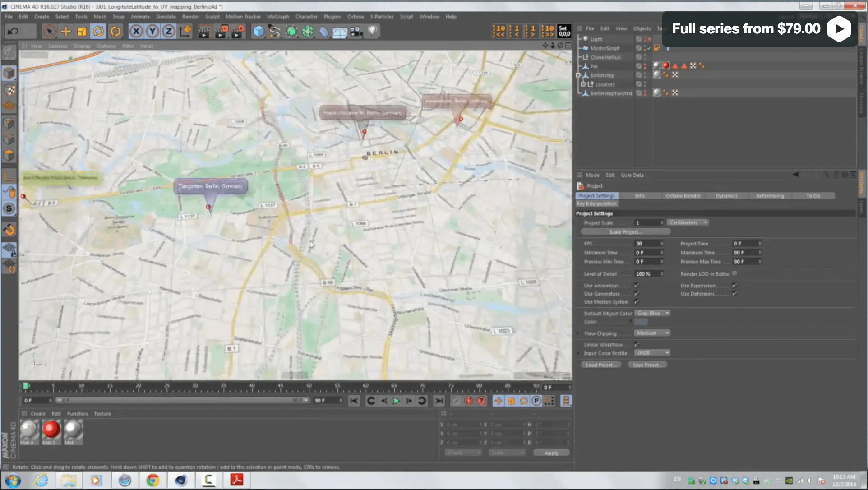The height and width of the screenshot is (490, 868).
Task: Expand the Locators null
Action: [583, 84]
